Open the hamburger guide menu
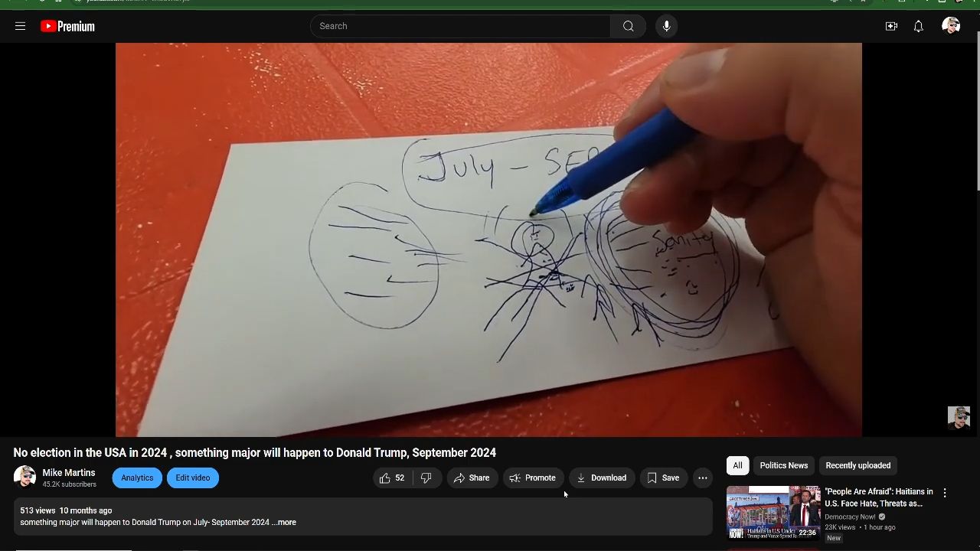This screenshot has width=980, height=551. coord(21,26)
